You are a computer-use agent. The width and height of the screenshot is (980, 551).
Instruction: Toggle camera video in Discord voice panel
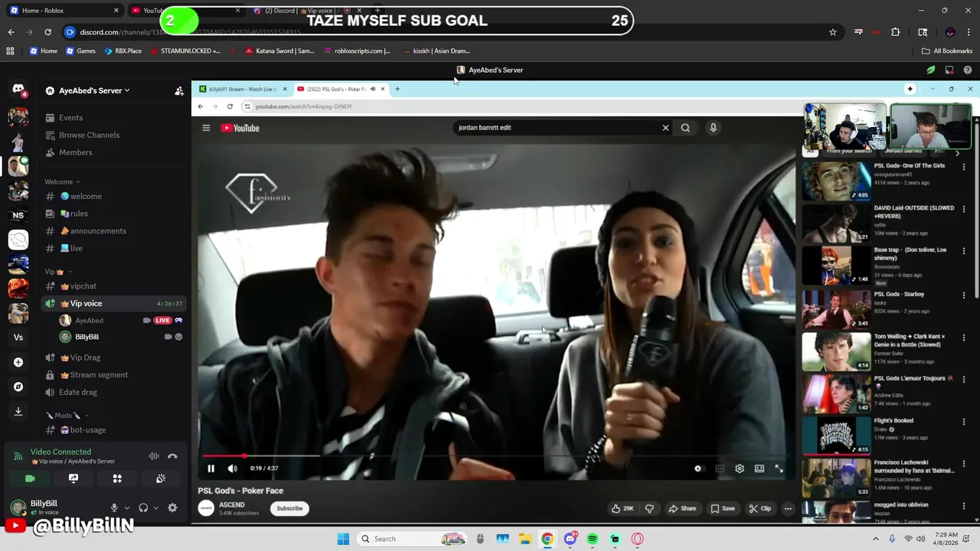30,478
